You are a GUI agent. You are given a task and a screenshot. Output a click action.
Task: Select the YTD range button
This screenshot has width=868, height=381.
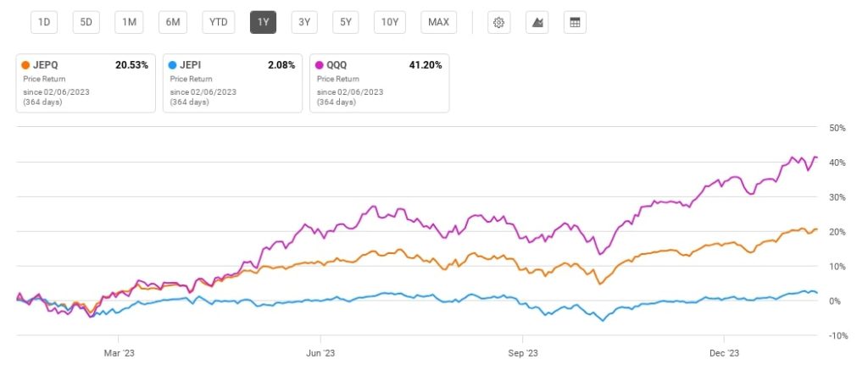click(219, 23)
